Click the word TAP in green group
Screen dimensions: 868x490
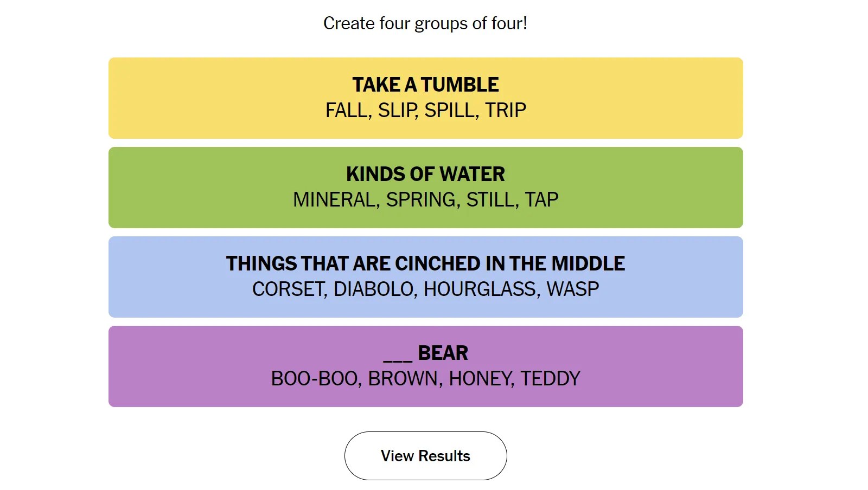coord(541,199)
